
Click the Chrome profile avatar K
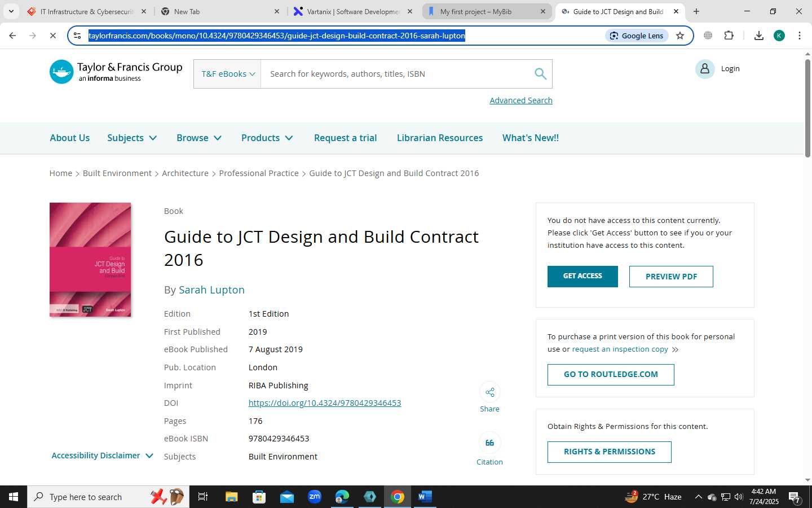coord(779,36)
